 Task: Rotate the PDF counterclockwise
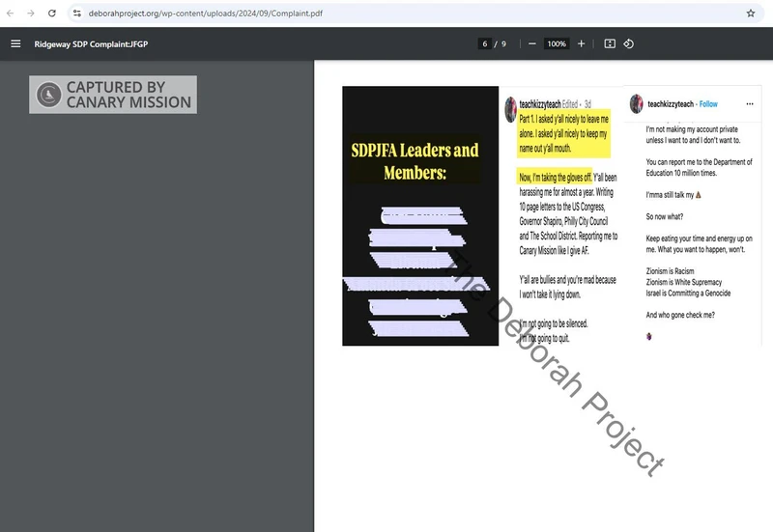(x=629, y=43)
